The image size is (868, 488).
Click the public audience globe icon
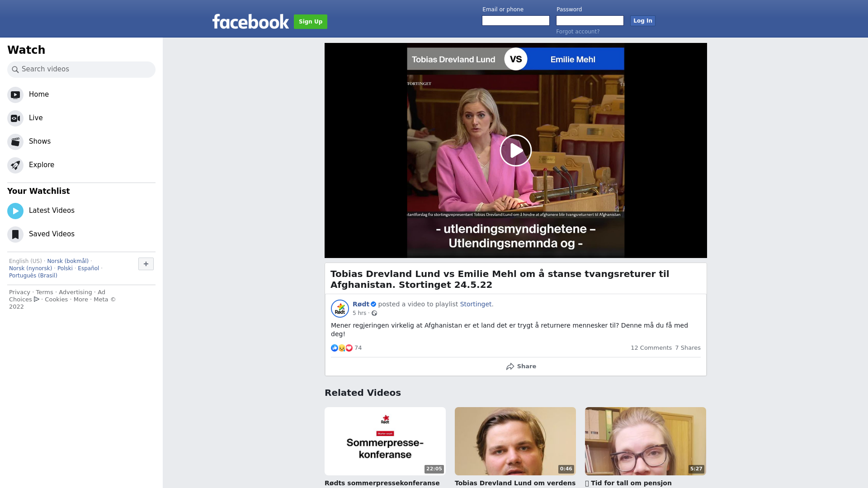tap(374, 313)
